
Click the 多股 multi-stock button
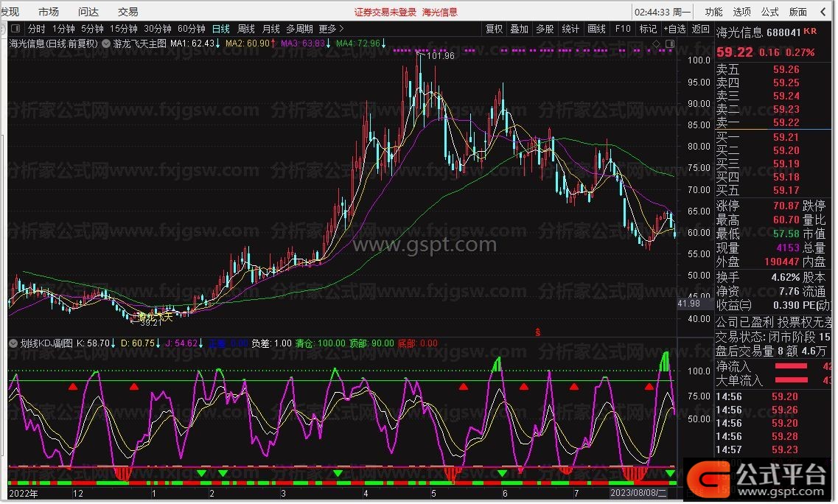(x=545, y=29)
